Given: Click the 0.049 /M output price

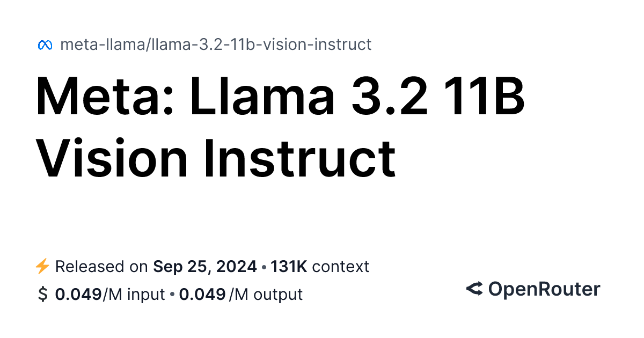Looking at the screenshot, I should coord(241,295).
